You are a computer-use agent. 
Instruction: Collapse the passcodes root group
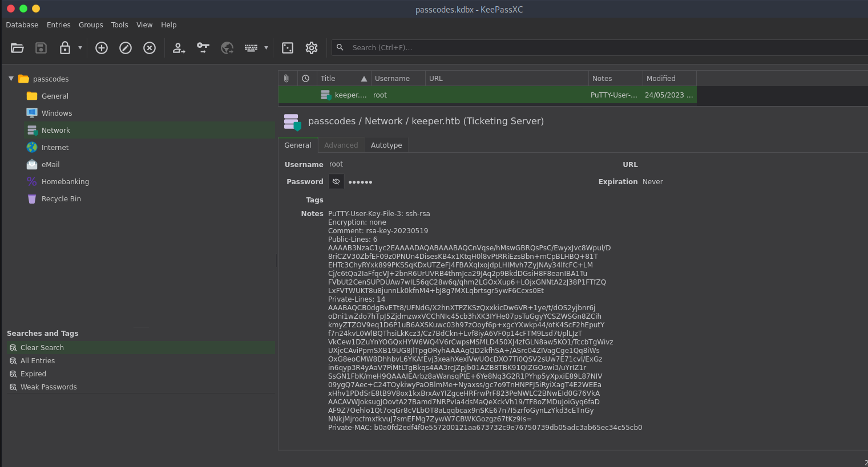pyautogui.click(x=11, y=79)
